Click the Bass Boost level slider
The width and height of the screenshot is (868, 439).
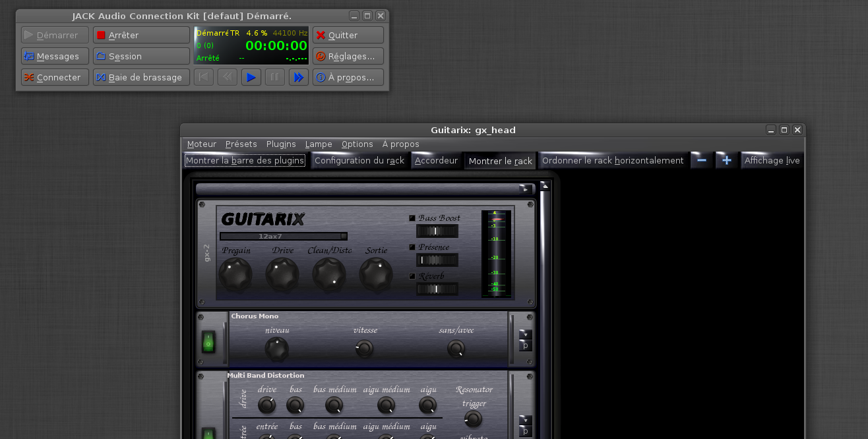437,231
